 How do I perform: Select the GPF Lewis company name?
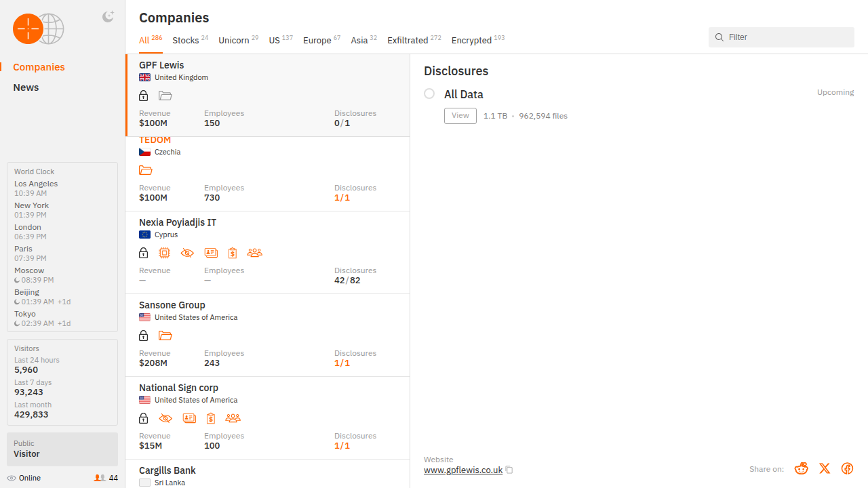(x=161, y=65)
